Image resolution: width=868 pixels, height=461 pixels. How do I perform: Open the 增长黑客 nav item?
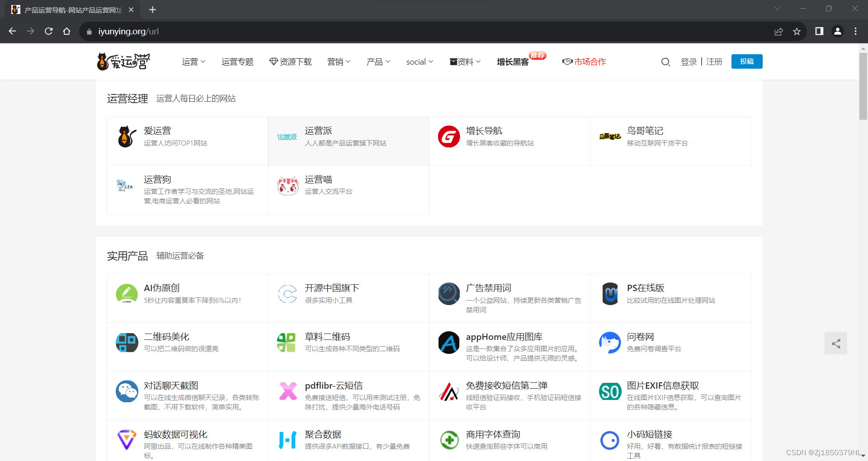[x=513, y=62]
